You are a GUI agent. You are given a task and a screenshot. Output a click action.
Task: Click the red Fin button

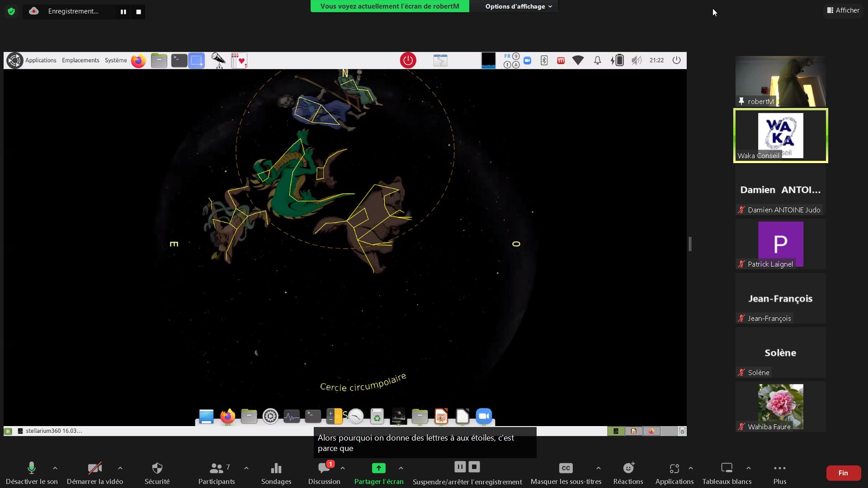click(843, 473)
